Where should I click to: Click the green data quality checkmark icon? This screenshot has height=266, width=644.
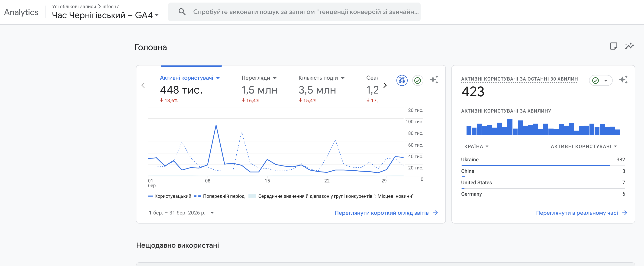pos(418,81)
